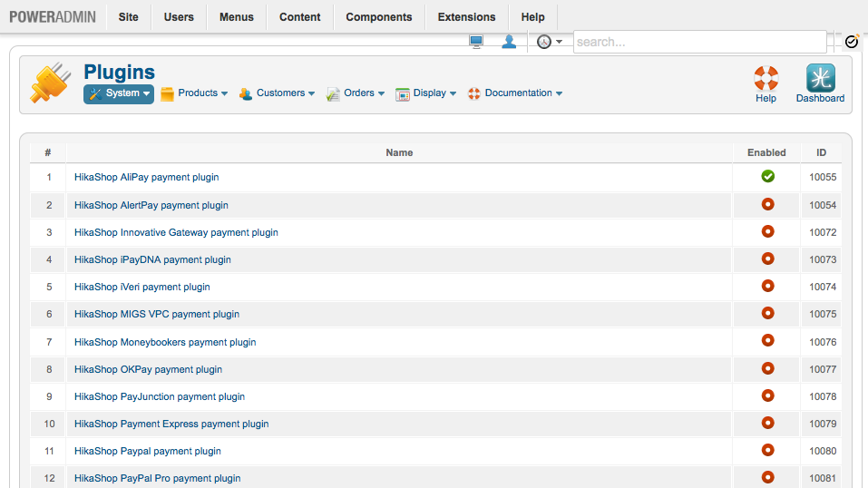868x488 pixels.
Task: Open HikaShop AliPay payment plugin link
Action: click(147, 177)
